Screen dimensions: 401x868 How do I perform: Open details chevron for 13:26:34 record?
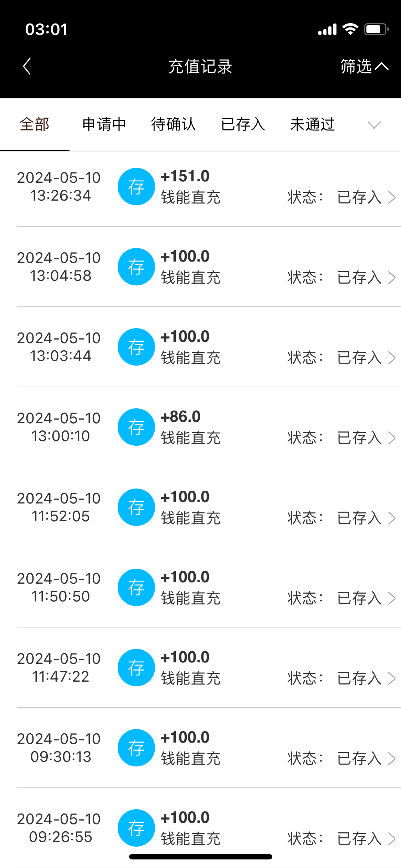coord(392,197)
